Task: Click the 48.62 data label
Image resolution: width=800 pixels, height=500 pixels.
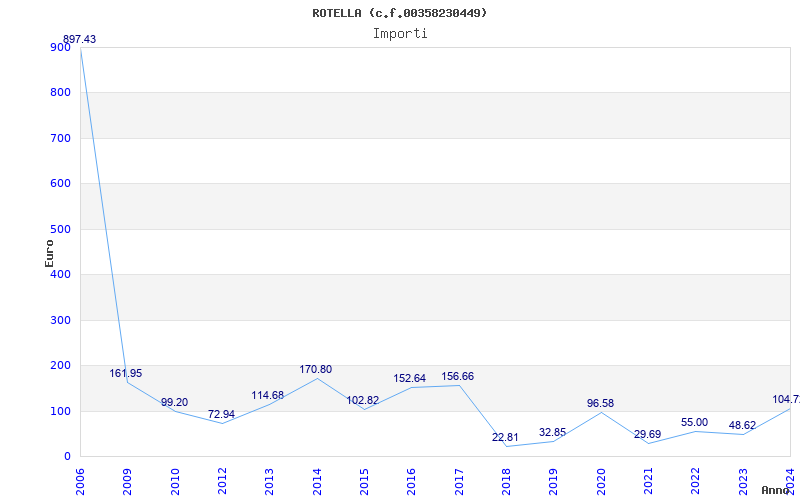Action: pyautogui.click(x=742, y=426)
